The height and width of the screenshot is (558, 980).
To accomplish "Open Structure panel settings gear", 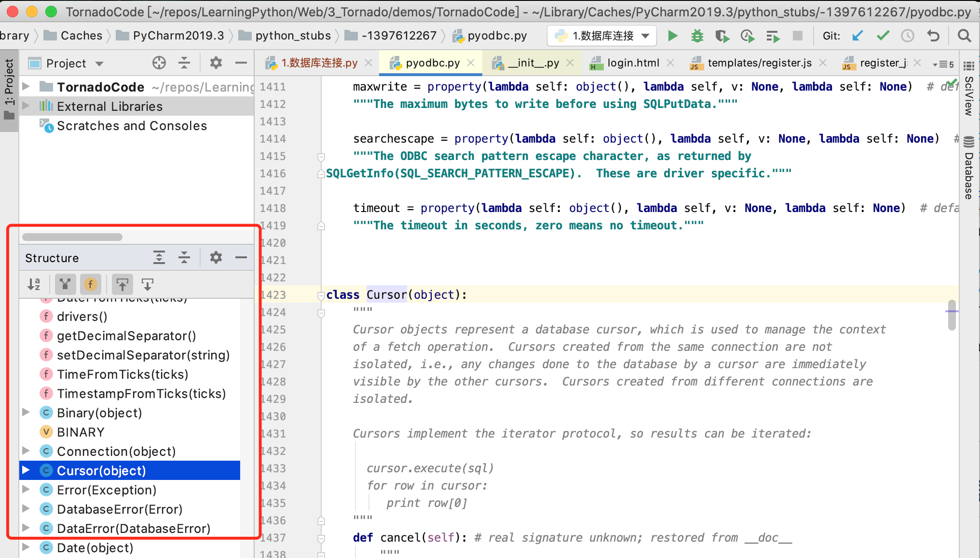I will tap(216, 258).
